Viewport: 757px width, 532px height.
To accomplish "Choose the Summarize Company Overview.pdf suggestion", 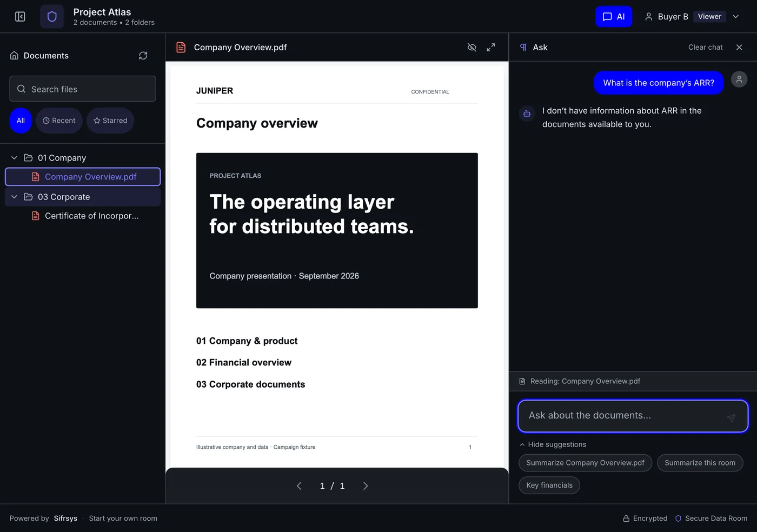I will click(x=585, y=463).
